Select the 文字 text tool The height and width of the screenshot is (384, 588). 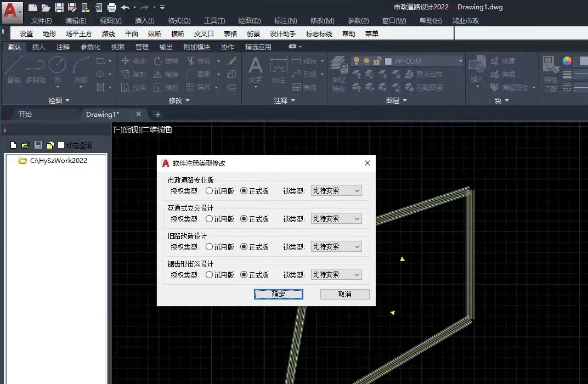[x=256, y=71]
